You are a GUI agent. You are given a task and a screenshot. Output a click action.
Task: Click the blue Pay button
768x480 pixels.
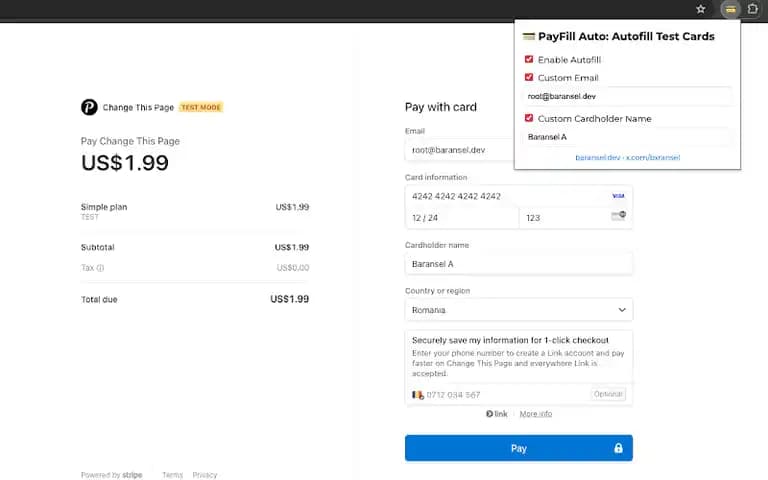tap(519, 448)
